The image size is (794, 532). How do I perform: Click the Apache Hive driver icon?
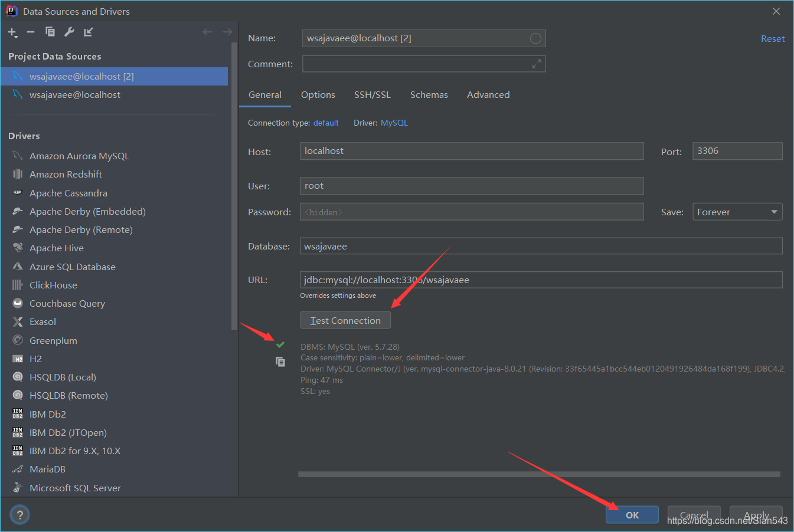tap(18, 248)
